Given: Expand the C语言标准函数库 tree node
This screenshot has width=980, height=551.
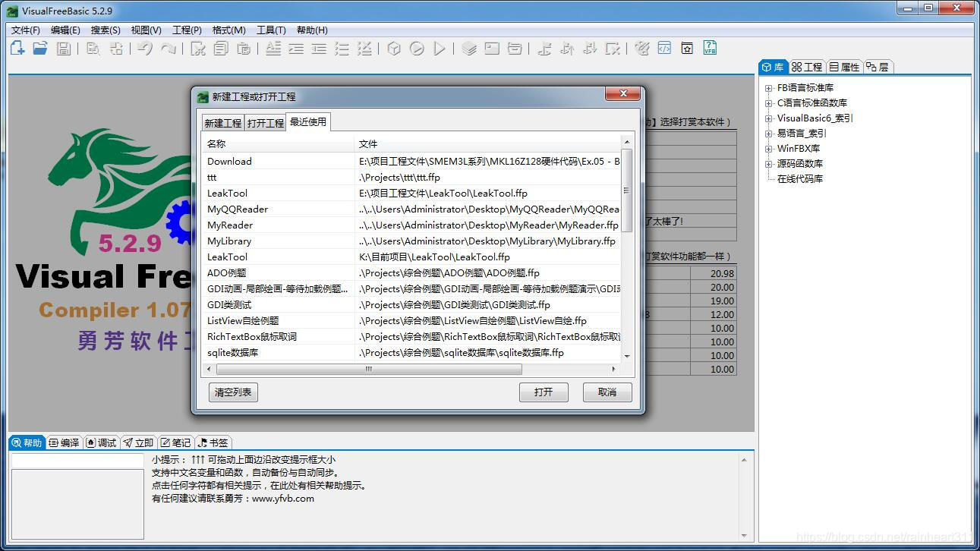Looking at the screenshot, I should pyautogui.click(x=769, y=102).
